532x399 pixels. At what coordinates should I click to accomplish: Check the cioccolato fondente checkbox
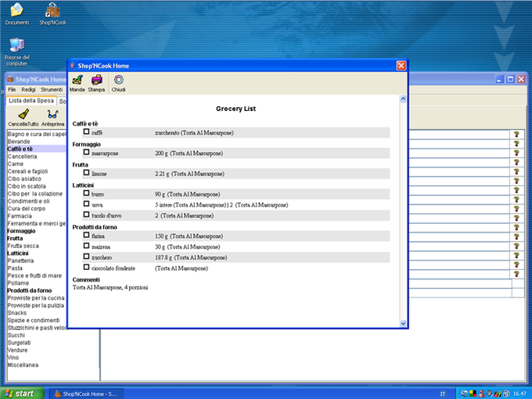[x=87, y=267]
